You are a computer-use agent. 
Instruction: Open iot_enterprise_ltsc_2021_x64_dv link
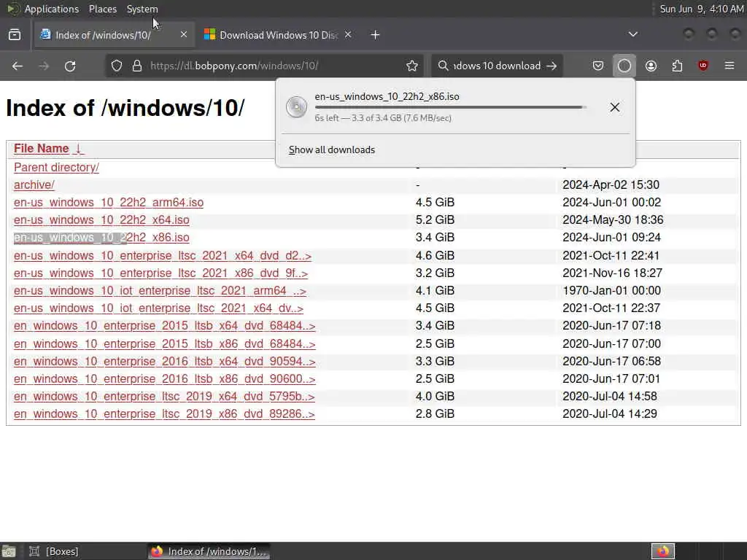(158, 308)
